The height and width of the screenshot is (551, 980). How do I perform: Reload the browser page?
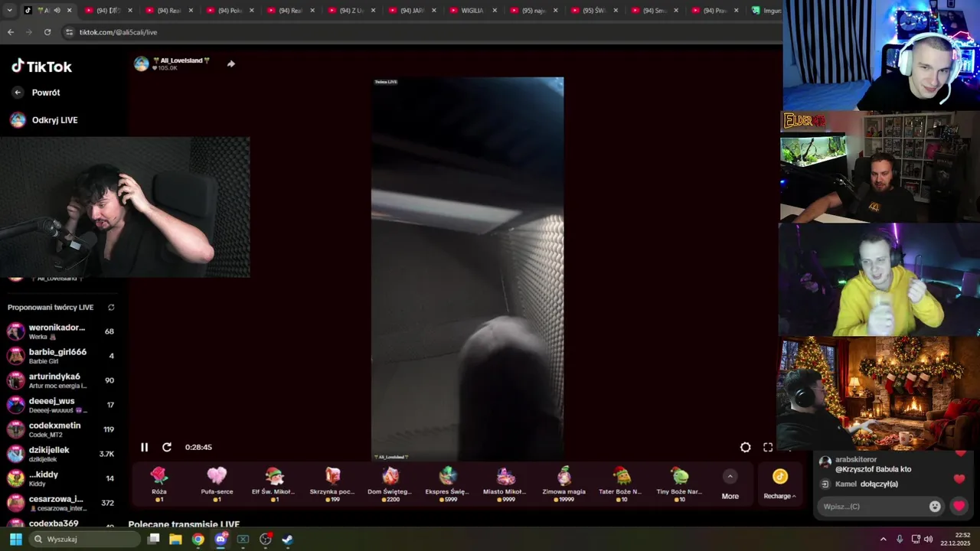(x=47, y=32)
